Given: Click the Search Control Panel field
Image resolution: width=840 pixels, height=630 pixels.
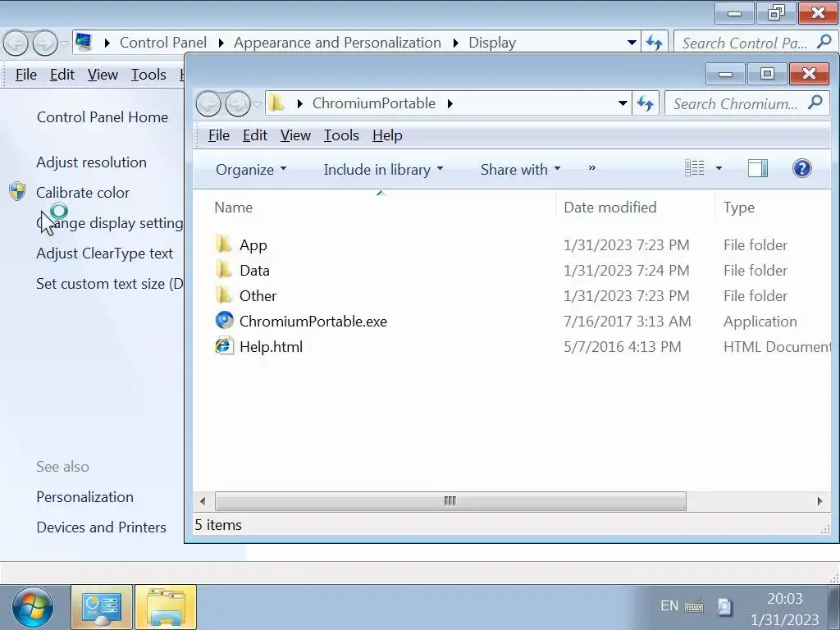Looking at the screenshot, I should click(x=746, y=43).
